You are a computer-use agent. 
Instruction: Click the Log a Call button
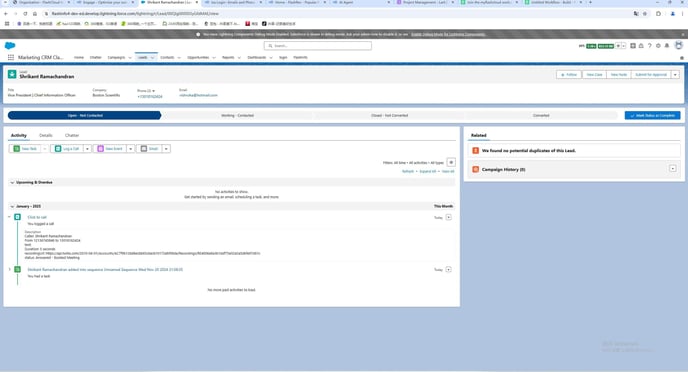click(x=67, y=149)
